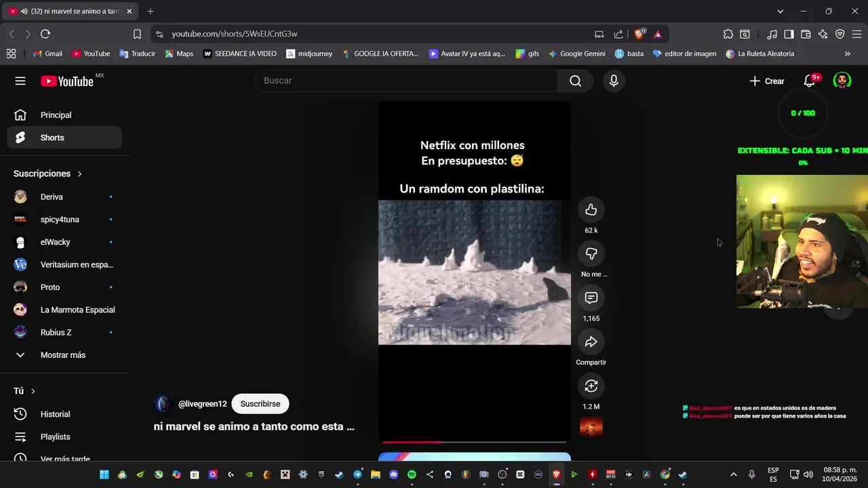Expand the Tú section arrow
The image size is (868, 488).
33,391
